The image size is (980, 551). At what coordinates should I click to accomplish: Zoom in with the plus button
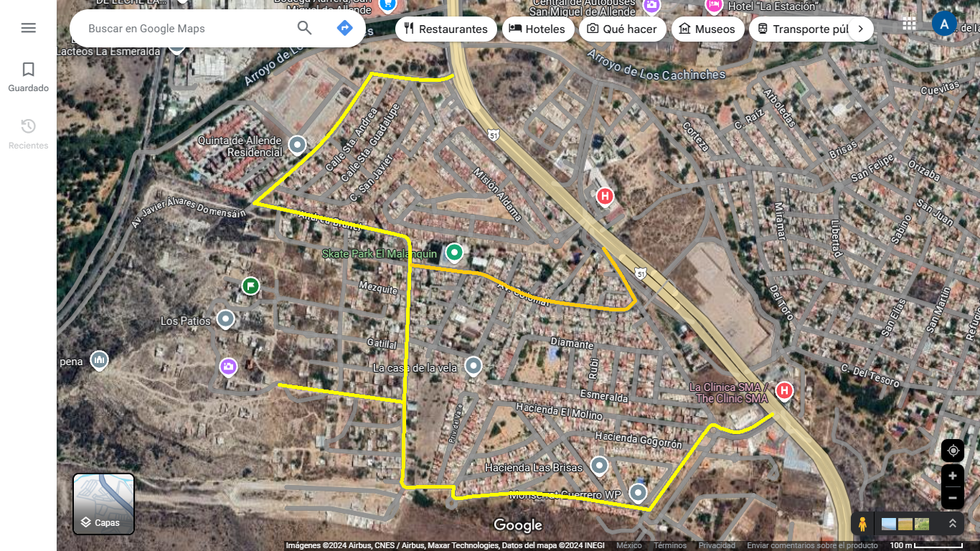coord(953,476)
